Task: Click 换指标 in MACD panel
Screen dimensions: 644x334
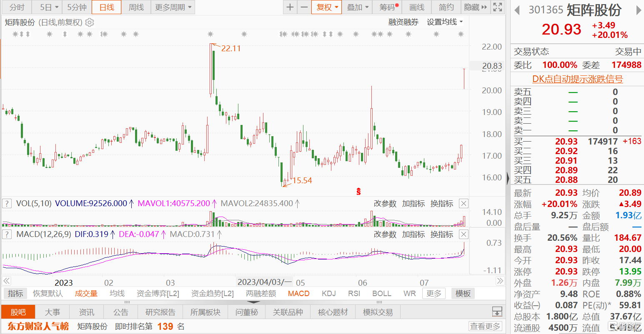Action: point(441,234)
